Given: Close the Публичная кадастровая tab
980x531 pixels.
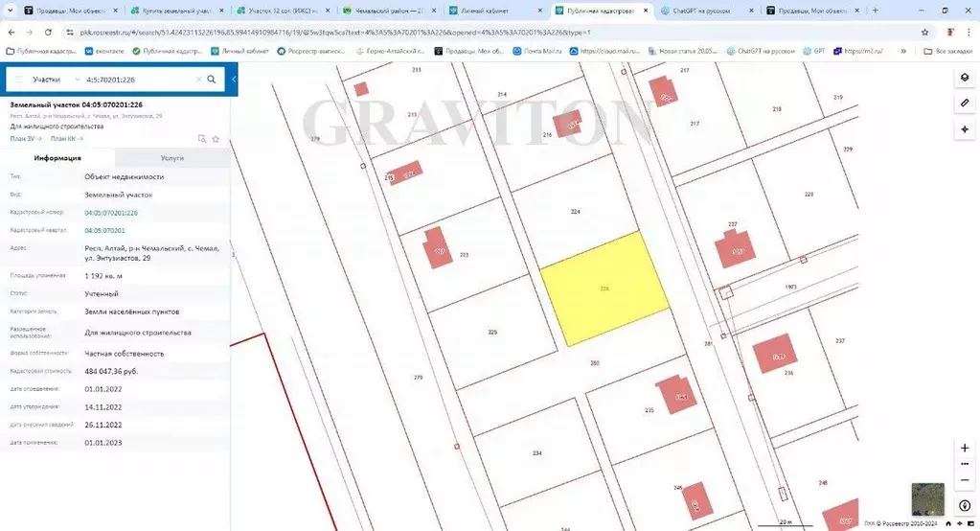Looking at the screenshot, I should (646, 11).
